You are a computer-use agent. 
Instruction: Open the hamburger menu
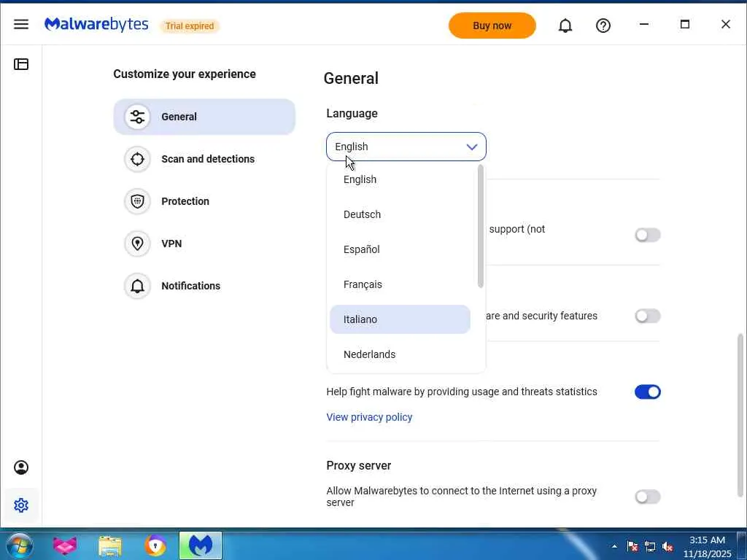click(x=21, y=24)
